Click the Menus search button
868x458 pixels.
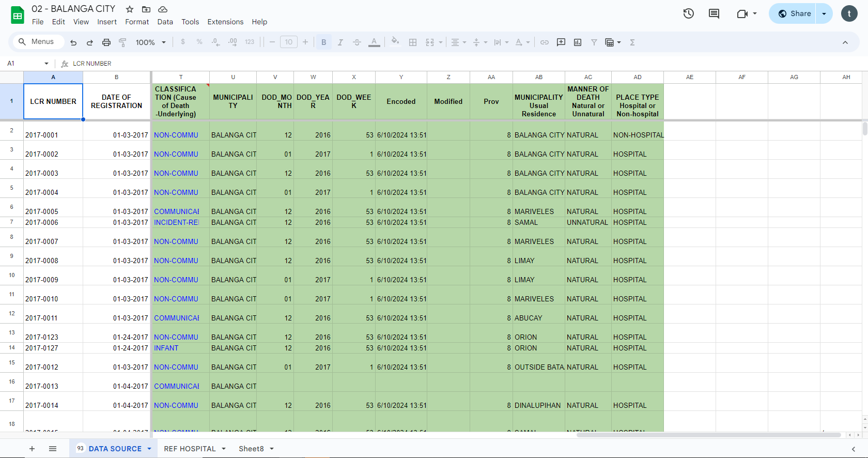(x=36, y=42)
